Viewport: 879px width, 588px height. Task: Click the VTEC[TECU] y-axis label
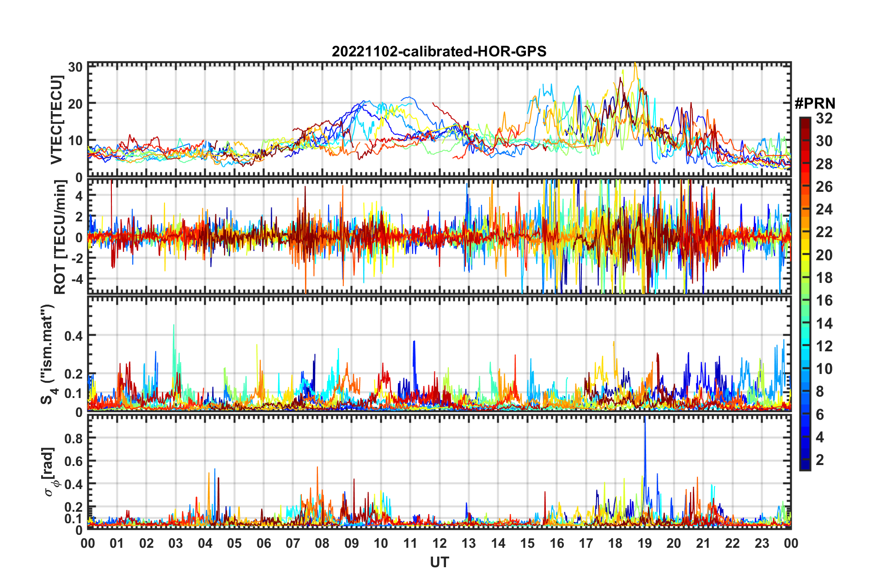tap(56, 120)
